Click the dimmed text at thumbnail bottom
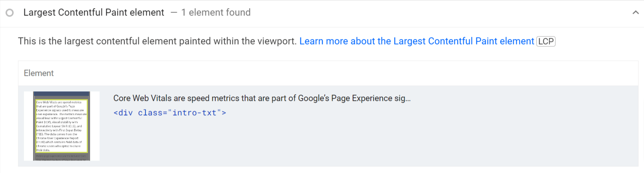This screenshot has height=173, width=644. click(61, 158)
